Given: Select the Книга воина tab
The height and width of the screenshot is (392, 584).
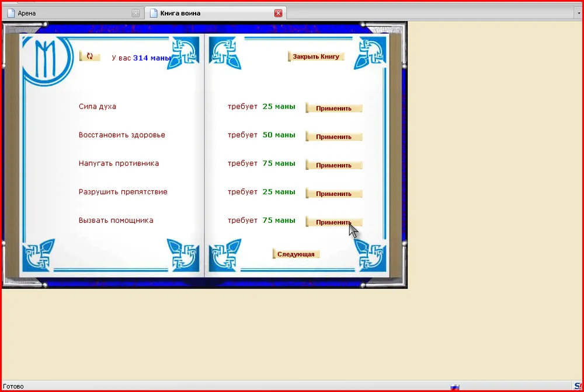Looking at the screenshot, I should click(x=215, y=13).
